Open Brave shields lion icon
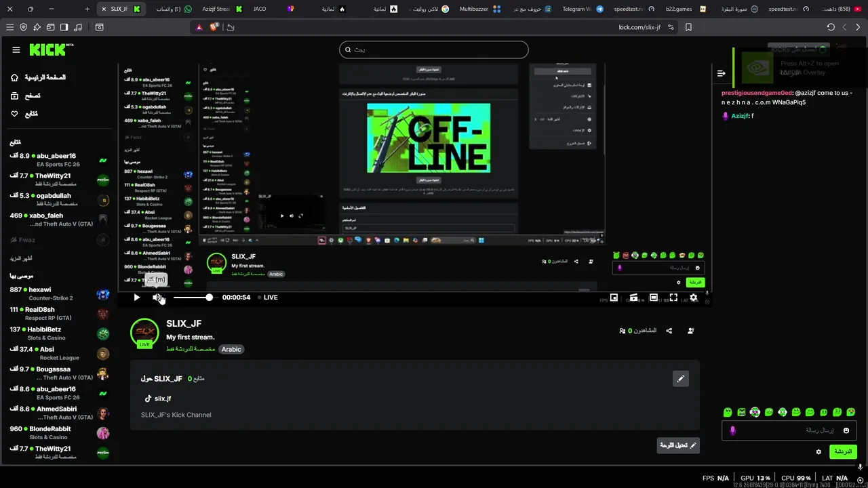 pyautogui.click(x=214, y=27)
